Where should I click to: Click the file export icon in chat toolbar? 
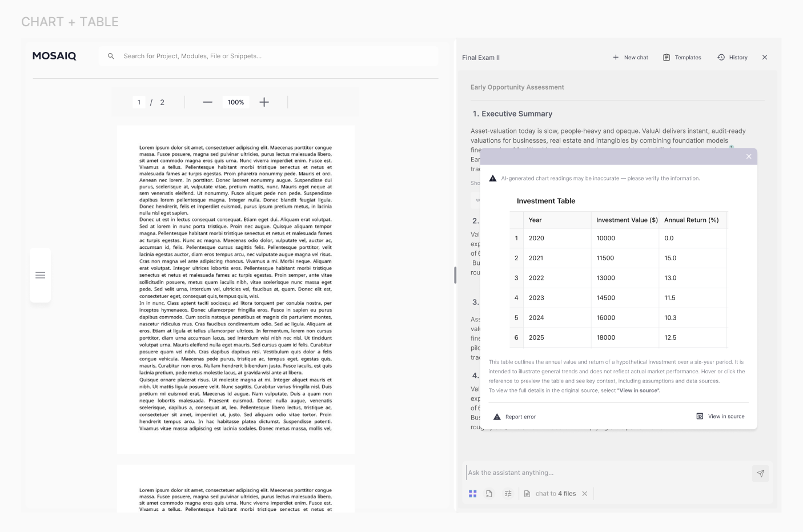click(x=489, y=494)
